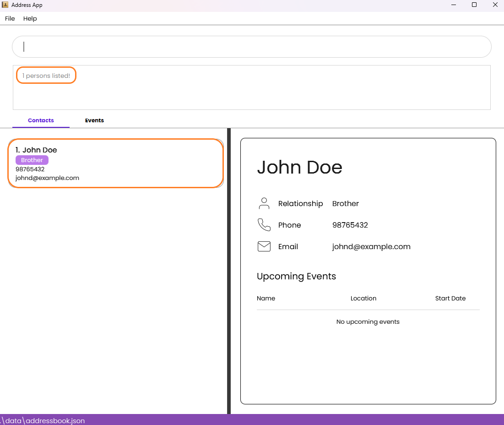Screen dimensions: 504x425
Task: Click the '1 persons listed!' result message
Action: click(x=46, y=76)
